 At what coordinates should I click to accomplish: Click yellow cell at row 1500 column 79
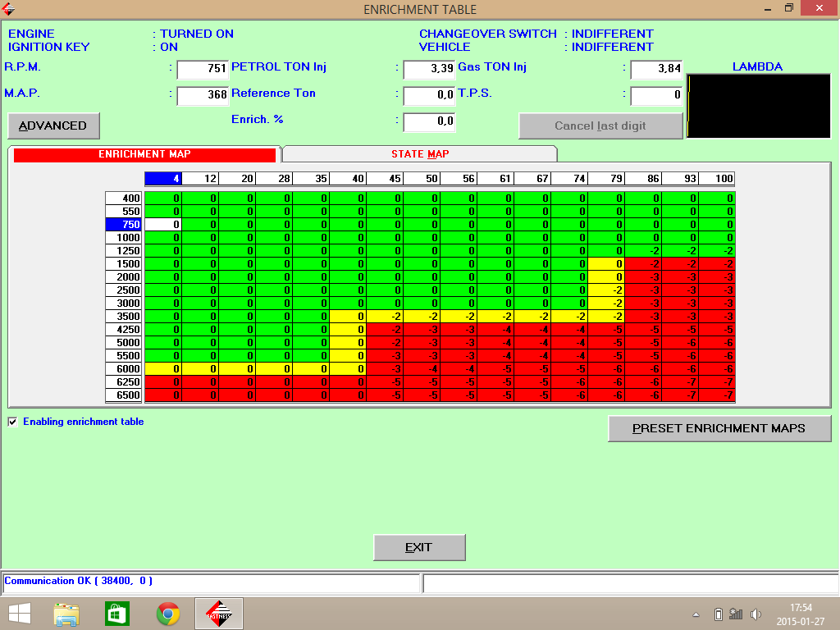(606, 263)
